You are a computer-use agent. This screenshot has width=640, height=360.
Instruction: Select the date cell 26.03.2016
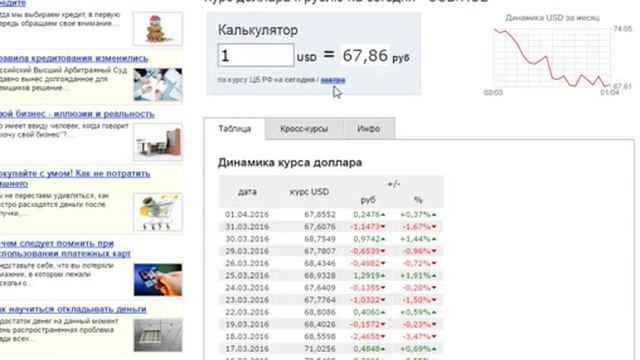coord(247,263)
